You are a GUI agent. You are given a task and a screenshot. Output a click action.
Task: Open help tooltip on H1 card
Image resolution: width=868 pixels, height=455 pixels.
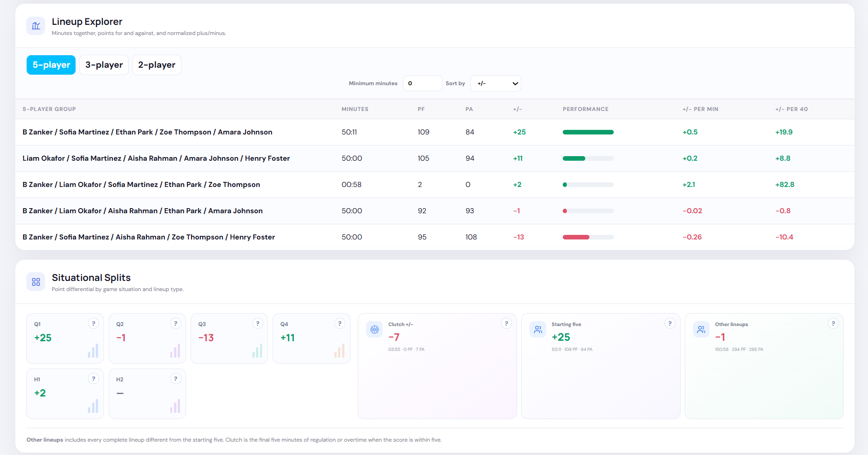coord(93,379)
